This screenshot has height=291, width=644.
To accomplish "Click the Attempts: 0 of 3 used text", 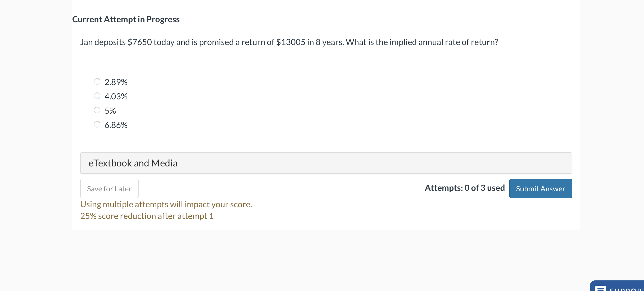I will [465, 188].
